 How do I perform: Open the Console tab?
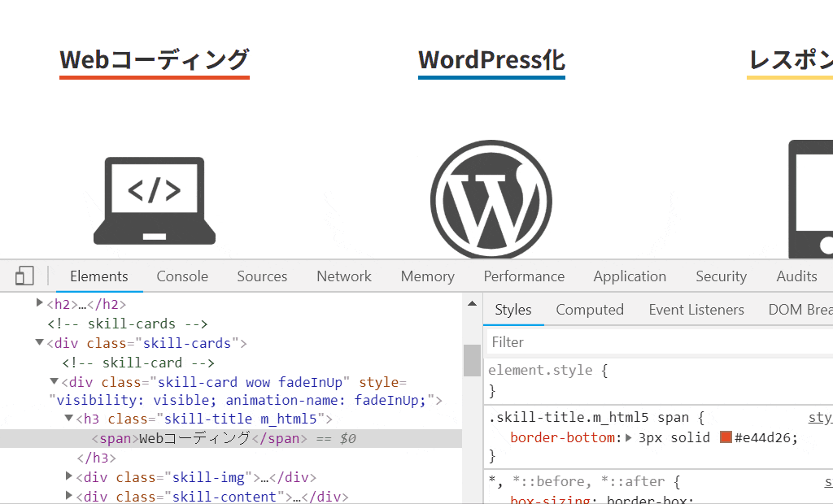tap(182, 276)
